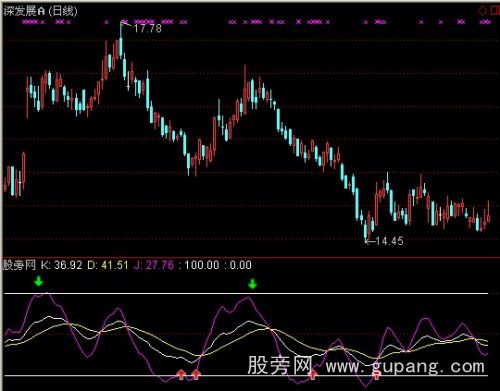The height and width of the screenshot is (391, 500).
Task: Click the 14.45 low price label
Action: coord(389,241)
